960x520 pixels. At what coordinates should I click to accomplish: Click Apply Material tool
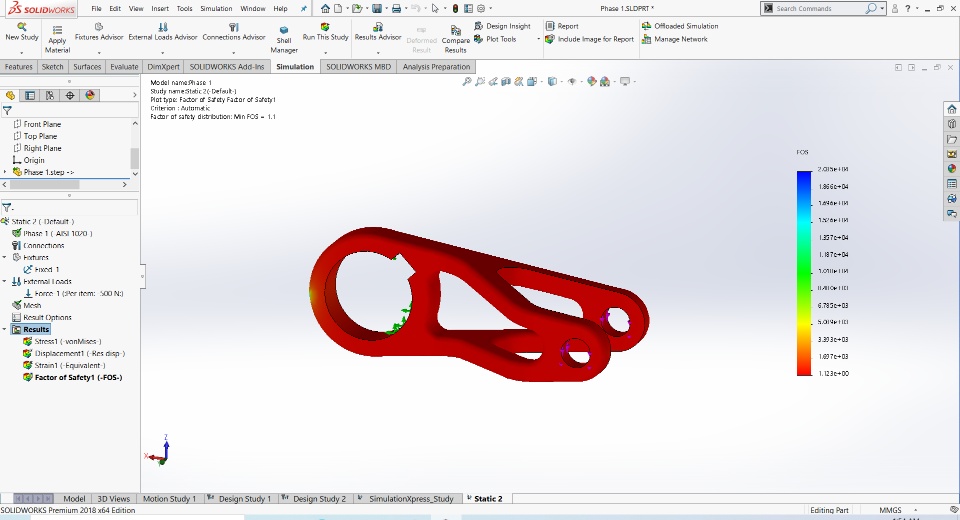[57, 40]
